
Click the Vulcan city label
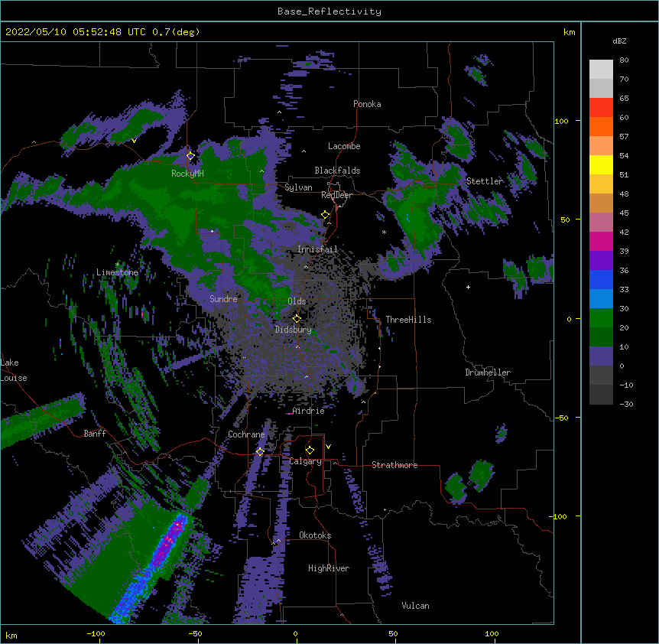coord(415,606)
